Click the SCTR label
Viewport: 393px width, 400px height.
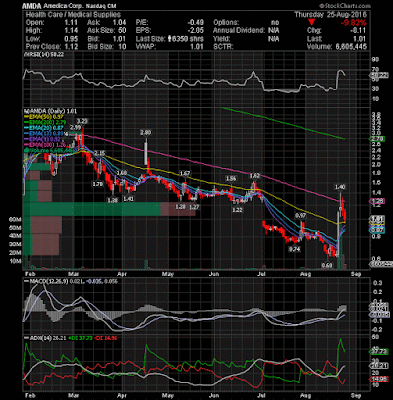(x=222, y=46)
